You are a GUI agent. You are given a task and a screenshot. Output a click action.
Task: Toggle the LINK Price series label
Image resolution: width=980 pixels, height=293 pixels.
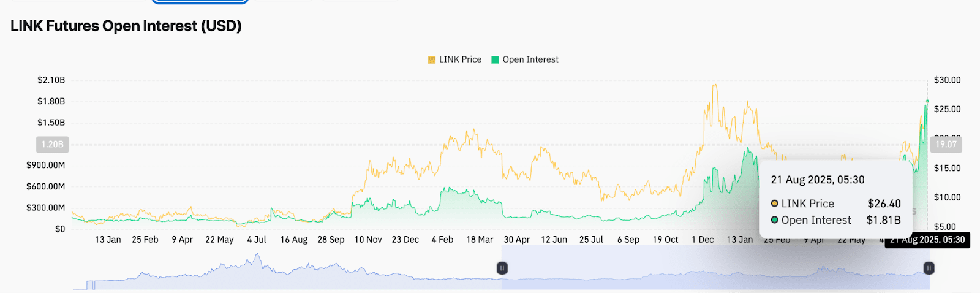click(x=460, y=59)
